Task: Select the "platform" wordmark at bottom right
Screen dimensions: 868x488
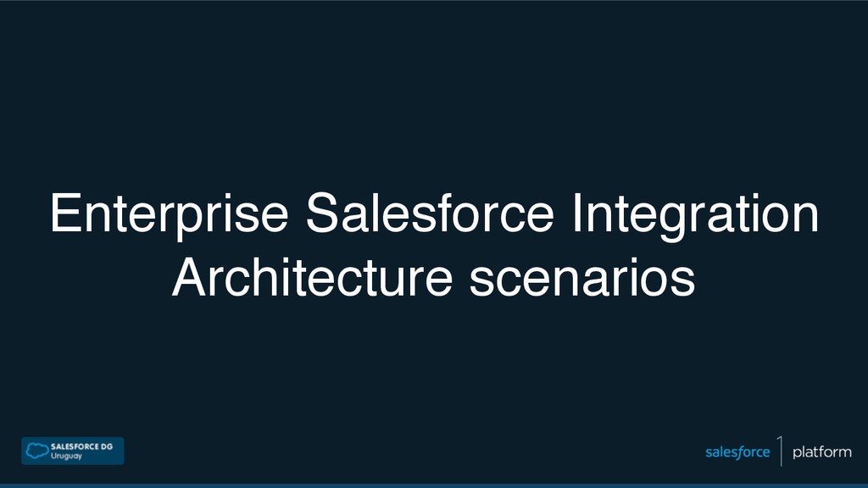Action: coord(822,452)
